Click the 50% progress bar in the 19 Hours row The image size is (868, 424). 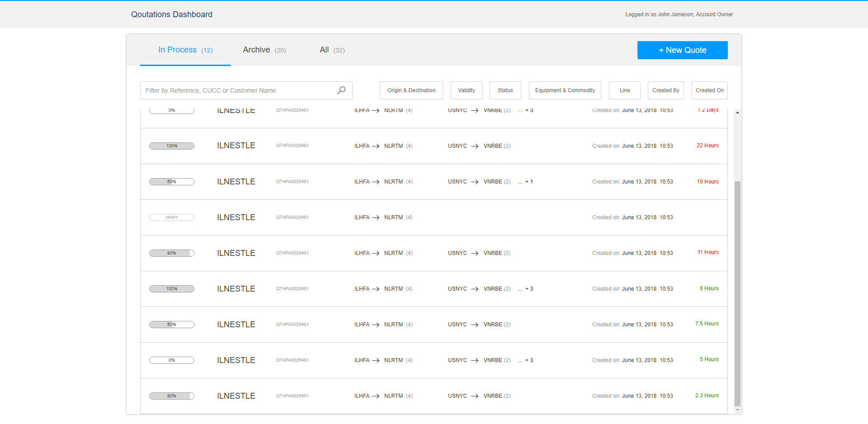click(172, 182)
